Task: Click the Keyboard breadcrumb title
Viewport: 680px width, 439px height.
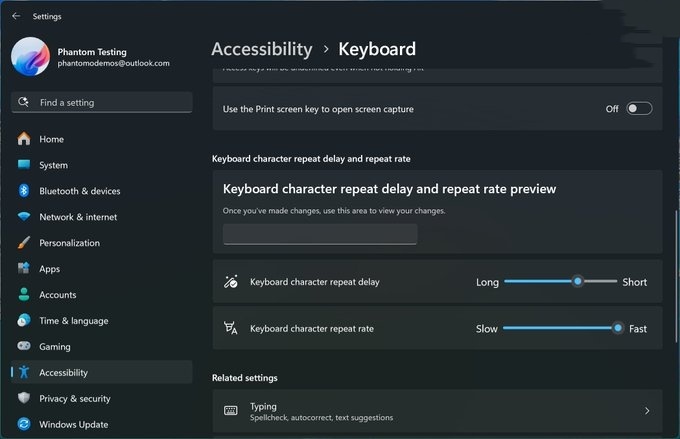Action: (x=377, y=49)
